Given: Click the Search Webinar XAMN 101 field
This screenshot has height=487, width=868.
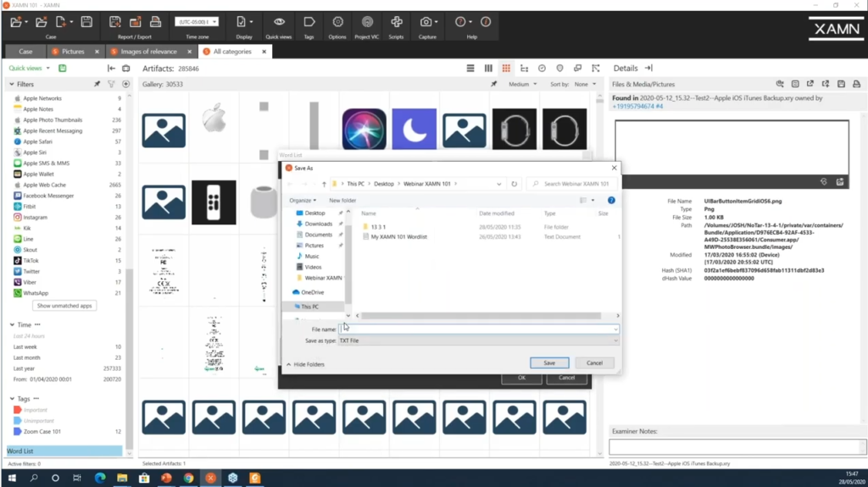Looking at the screenshot, I should click(573, 184).
